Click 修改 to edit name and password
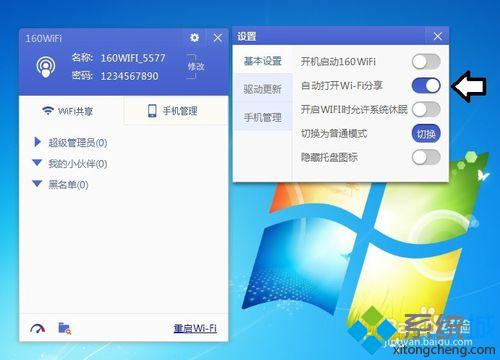This screenshot has width=500, height=360. [196, 67]
